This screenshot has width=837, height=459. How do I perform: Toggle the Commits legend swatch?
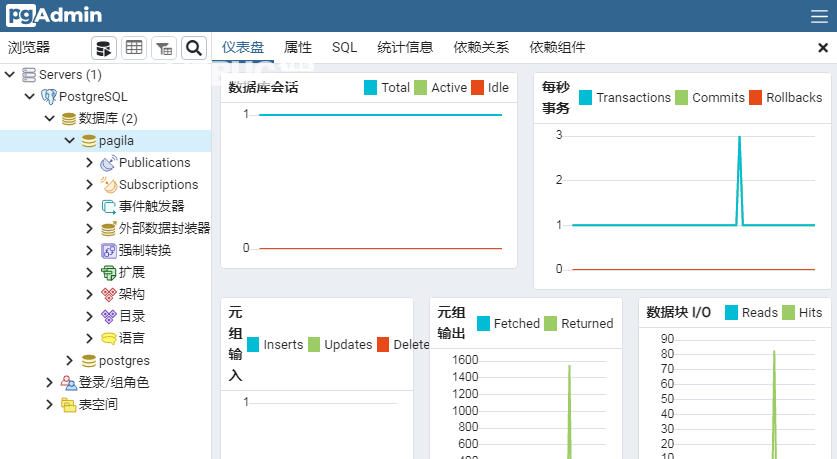tap(682, 98)
